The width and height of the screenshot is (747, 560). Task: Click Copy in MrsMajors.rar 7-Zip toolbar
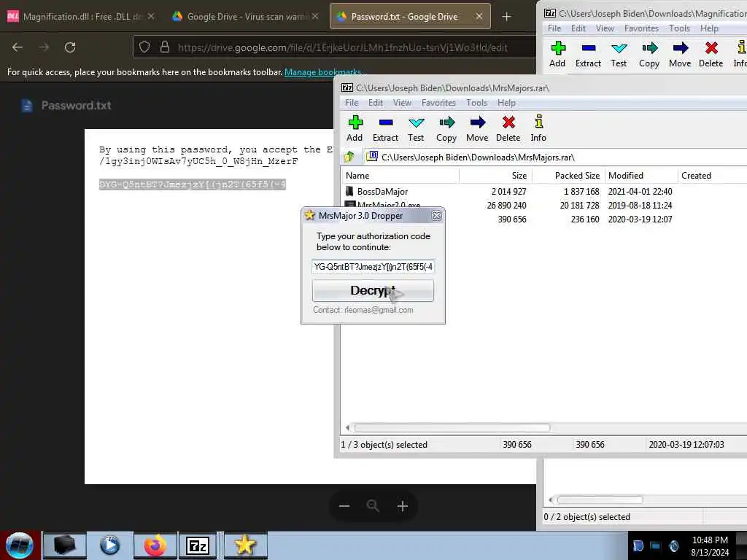pyautogui.click(x=446, y=128)
